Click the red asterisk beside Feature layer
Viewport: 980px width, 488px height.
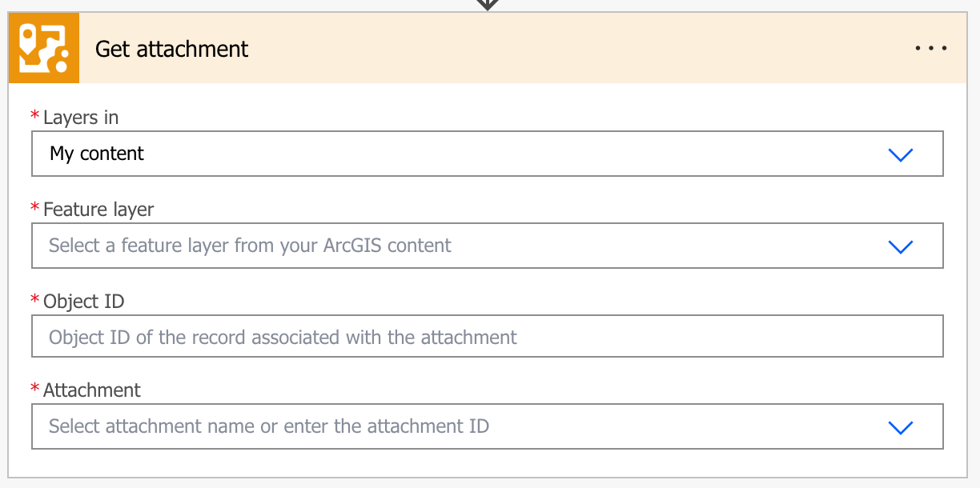coord(35,209)
